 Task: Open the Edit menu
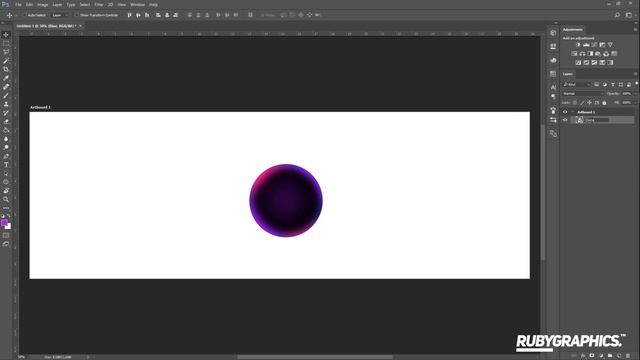pyautogui.click(x=29, y=4)
